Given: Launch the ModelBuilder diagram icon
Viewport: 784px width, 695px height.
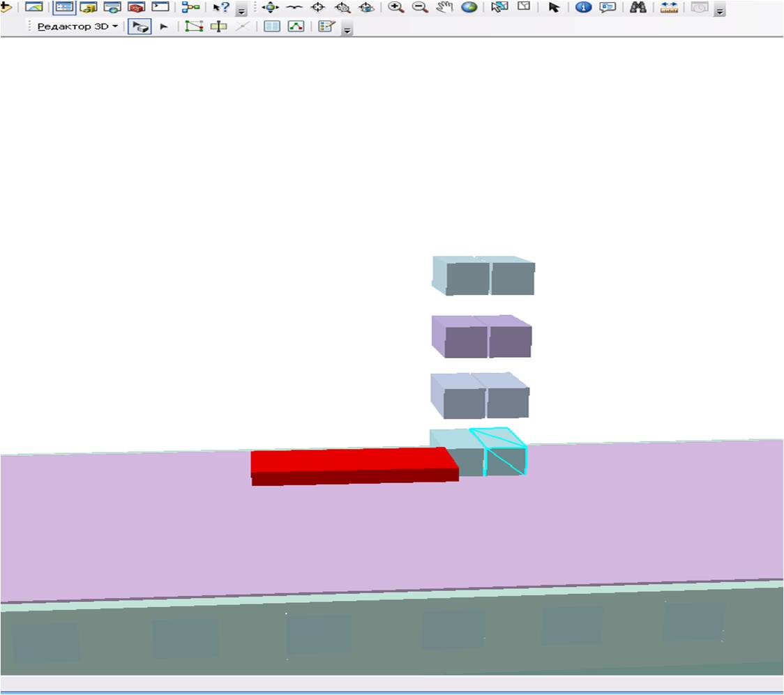Looking at the screenshot, I should tap(190, 7).
